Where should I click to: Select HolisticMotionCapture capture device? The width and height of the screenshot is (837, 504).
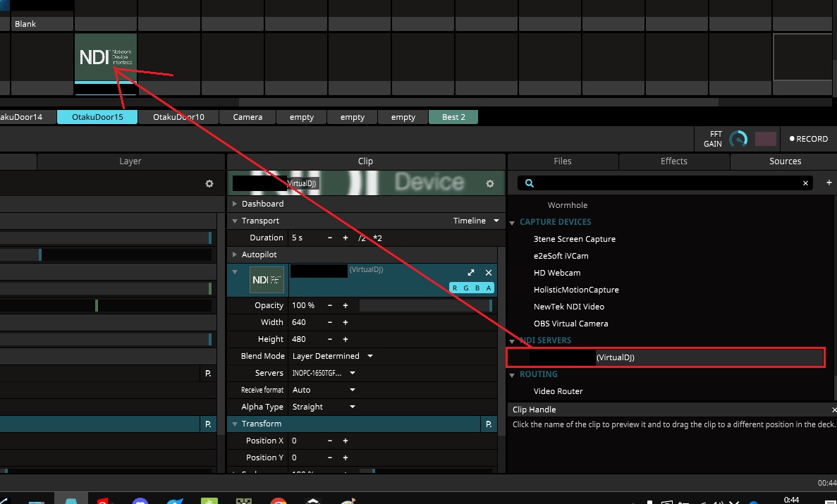coord(576,290)
